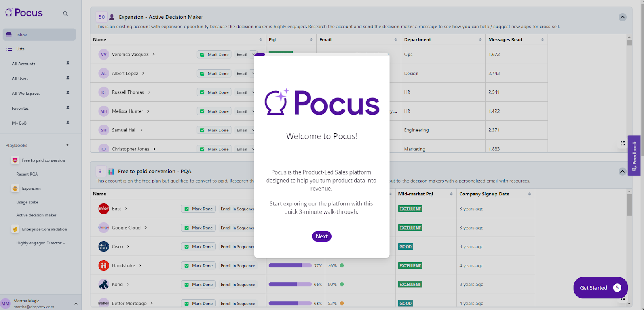Mark Cisco account as done

tap(198, 246)
